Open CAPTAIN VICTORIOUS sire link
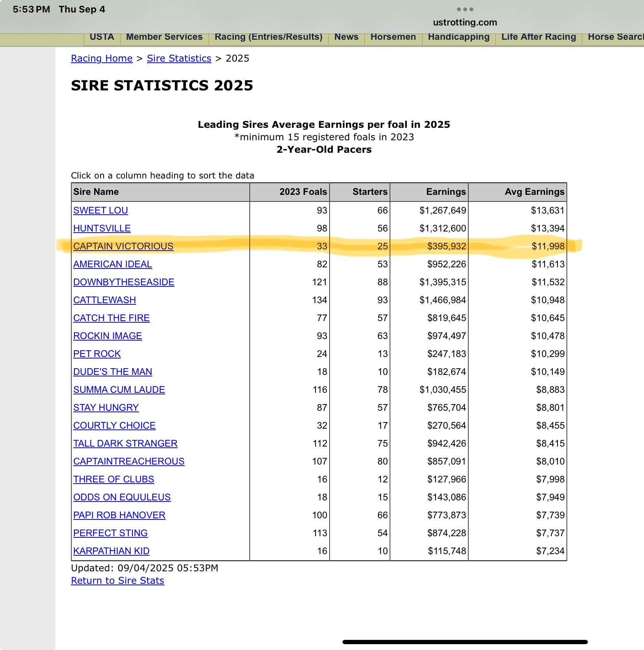644x650 pixels. [124, 246]
